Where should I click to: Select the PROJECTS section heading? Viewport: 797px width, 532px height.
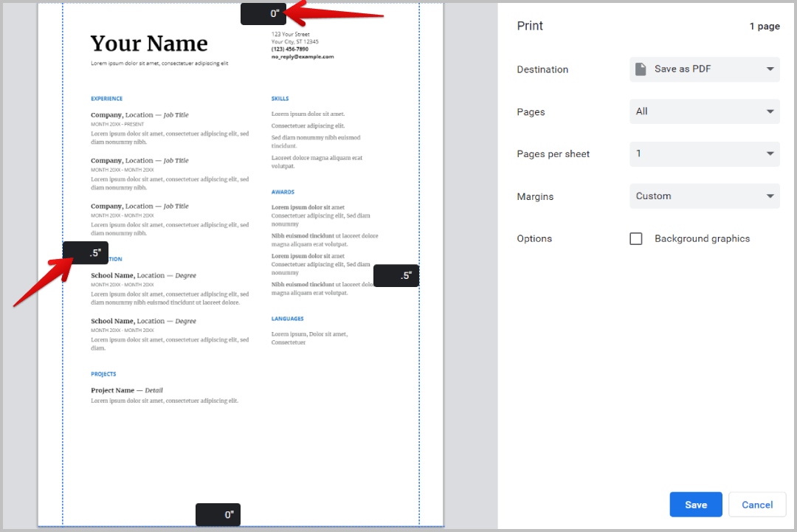(103, 374)
